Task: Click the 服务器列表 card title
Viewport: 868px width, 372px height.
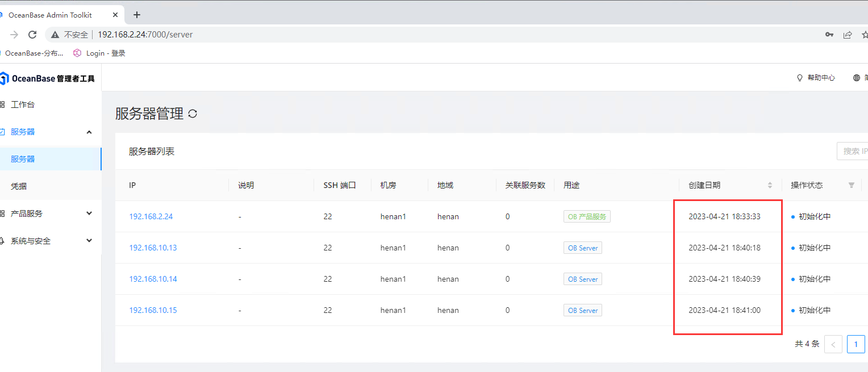Action: point(152,151)
